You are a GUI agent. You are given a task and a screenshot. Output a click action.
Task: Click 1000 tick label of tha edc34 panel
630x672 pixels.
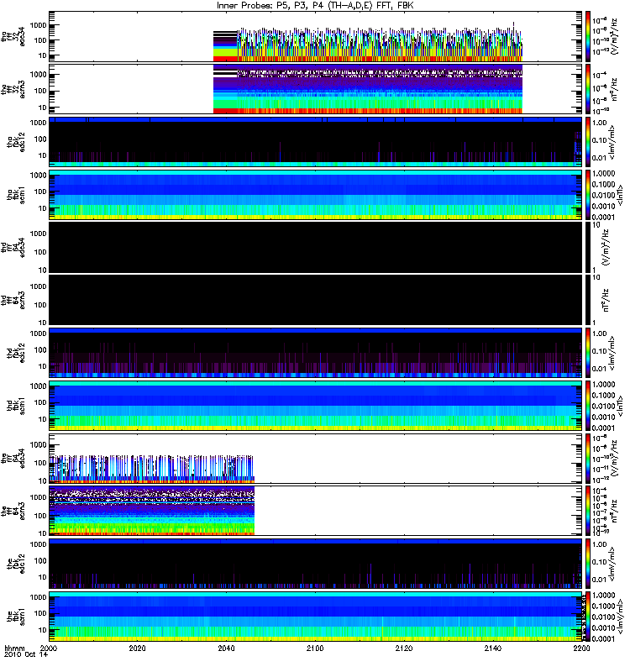[x=38, y=25]
